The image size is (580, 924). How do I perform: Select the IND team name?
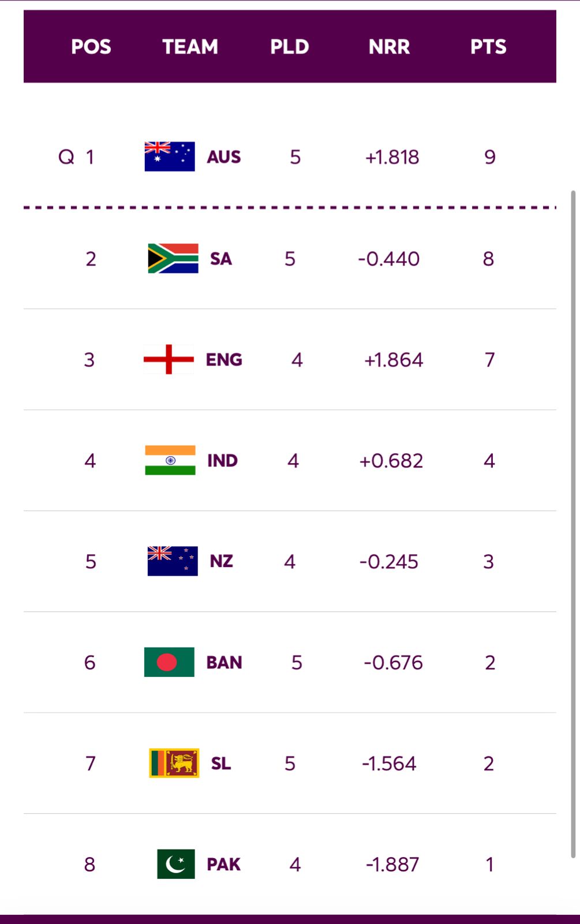coord(222,461)
